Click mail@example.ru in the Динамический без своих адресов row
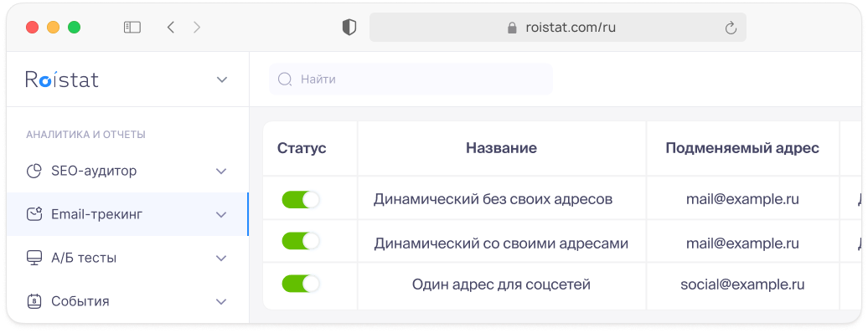Image resolution: width=868 pixels, height=333 pixels. coord(742,199)
